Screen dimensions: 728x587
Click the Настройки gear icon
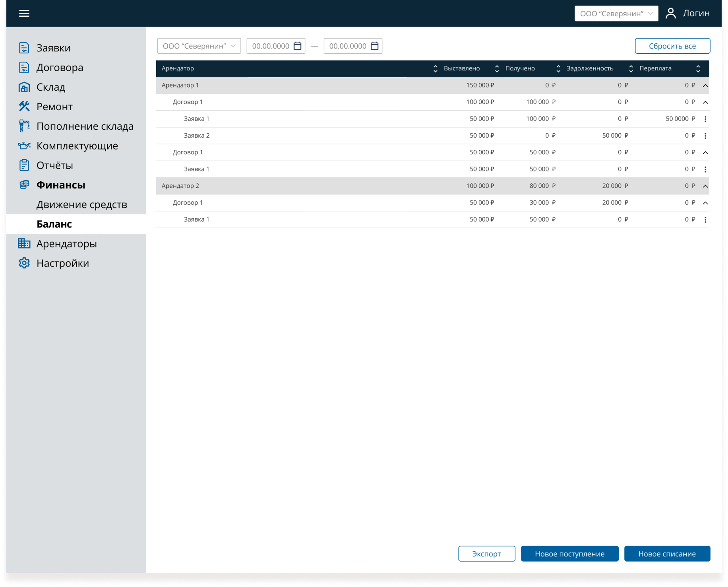[x=24, y=263]
